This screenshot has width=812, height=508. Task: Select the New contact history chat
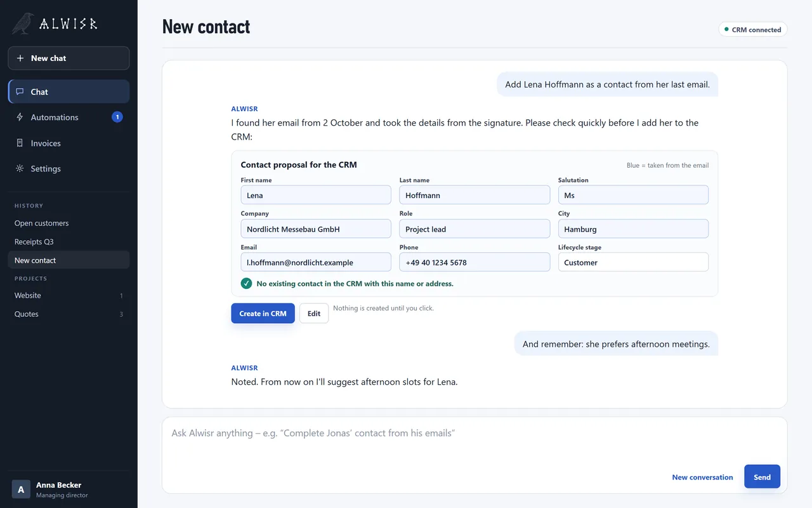(69, 260)
